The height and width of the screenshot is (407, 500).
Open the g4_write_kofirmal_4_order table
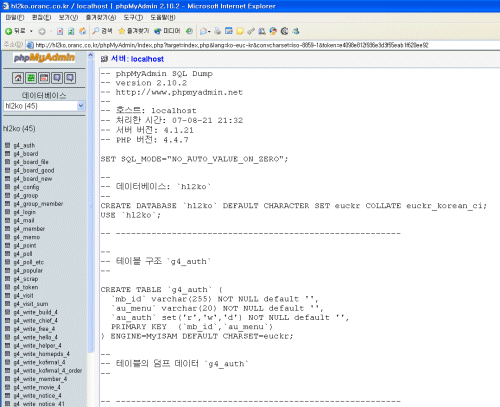(x=48, y=370)
